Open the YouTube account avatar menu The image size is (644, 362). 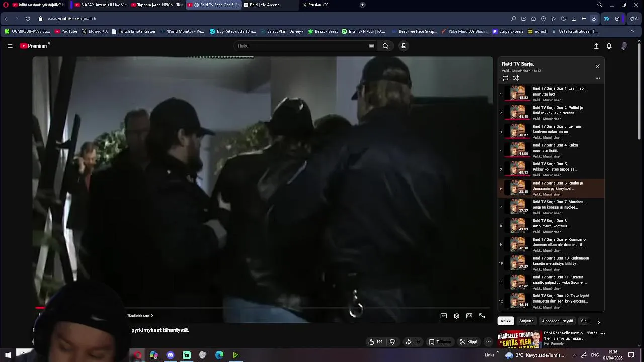624,46
